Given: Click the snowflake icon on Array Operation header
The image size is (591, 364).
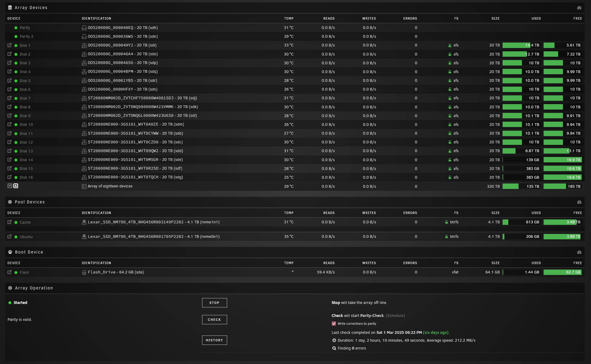Looking at the screenshot, I should click(x=10, y=288).
